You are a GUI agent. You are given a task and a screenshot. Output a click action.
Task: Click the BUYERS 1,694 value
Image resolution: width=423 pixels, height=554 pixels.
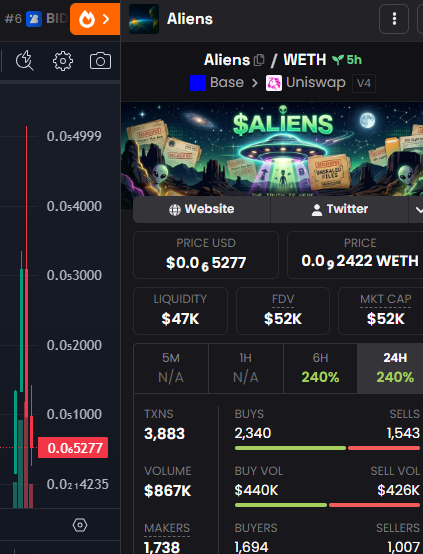(251, 547)
